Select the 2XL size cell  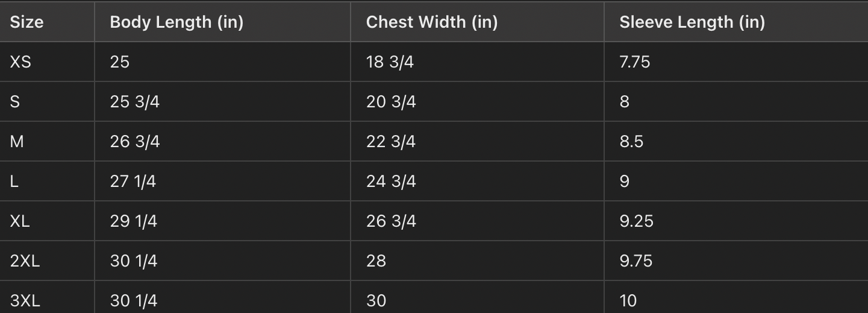coord(25,261)
